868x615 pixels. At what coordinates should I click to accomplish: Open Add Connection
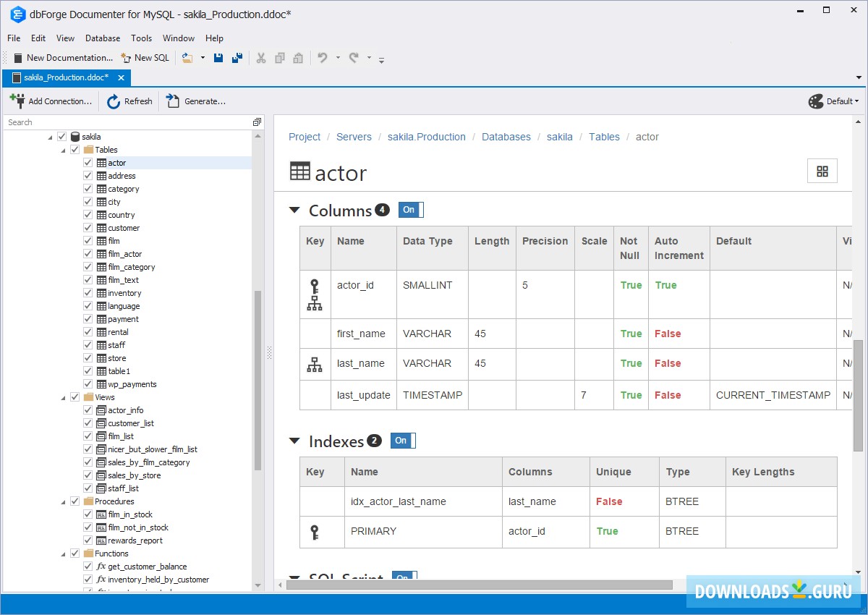tap(51, 101)
